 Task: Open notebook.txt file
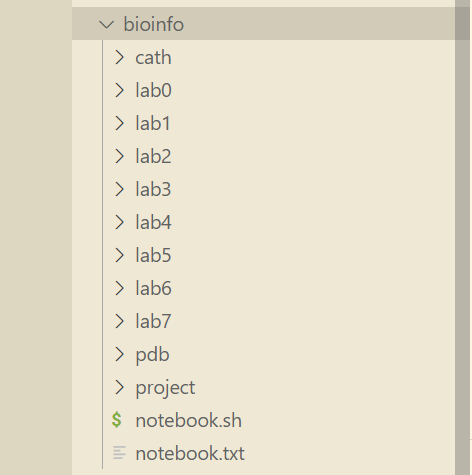pyautogui.click(x=190, y=453)
